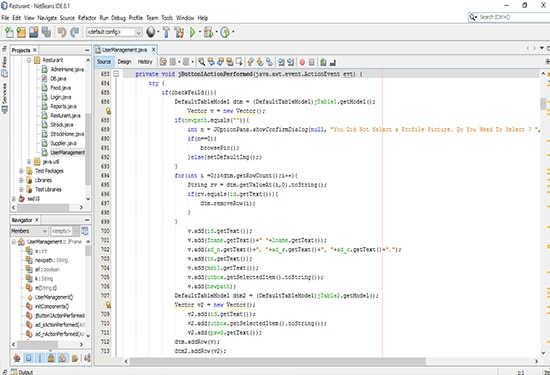Click the Undo toolbar icon
This screenshot has width=550, height=375.
[x=62, y=32]
